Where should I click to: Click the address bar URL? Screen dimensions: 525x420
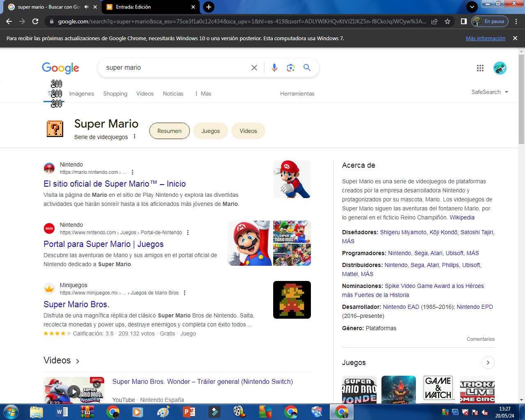coord(242,21)
